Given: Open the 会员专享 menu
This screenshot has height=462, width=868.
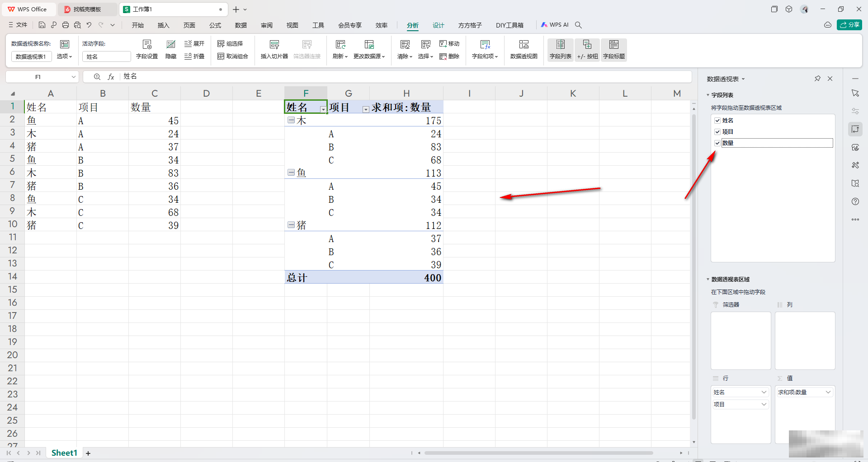Looking at the screenshot, I should (349, 25).
